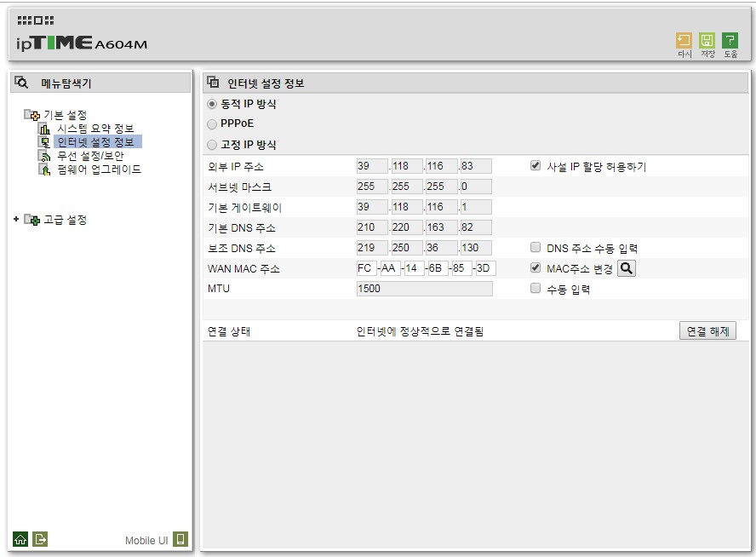Click last octet 83 of 외부 IP 주소
The image size is (756, 557).
tap(476, 166)
